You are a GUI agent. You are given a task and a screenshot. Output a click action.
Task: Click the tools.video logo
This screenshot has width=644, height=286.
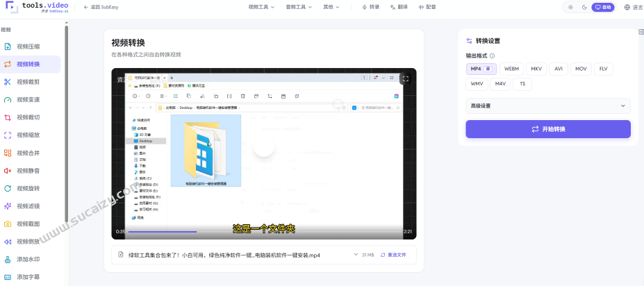[37, 7]
